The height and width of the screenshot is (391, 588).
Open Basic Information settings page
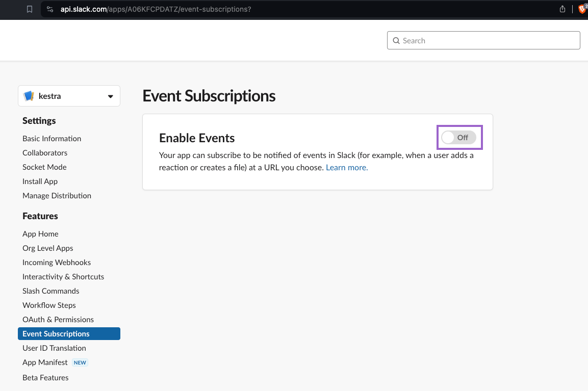tap(52, 139)
